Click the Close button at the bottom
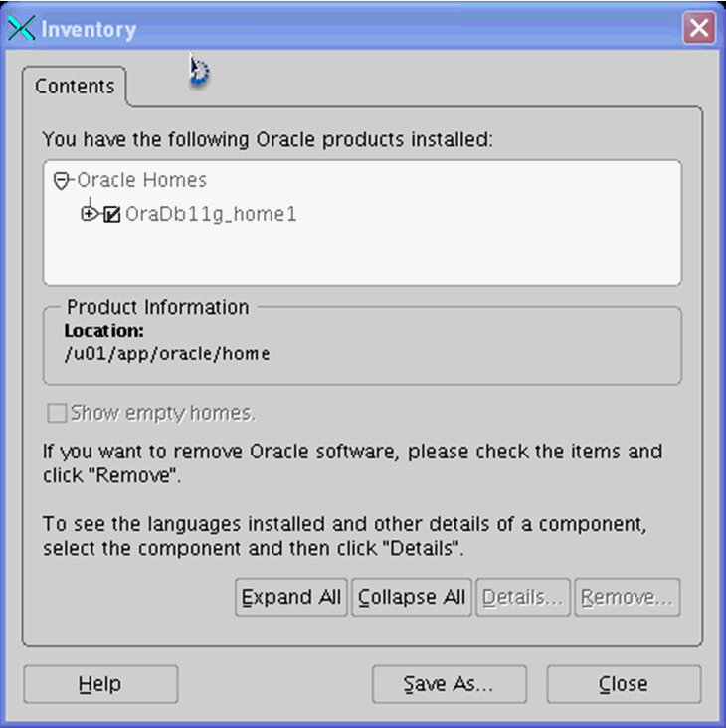 pos(624,684)
